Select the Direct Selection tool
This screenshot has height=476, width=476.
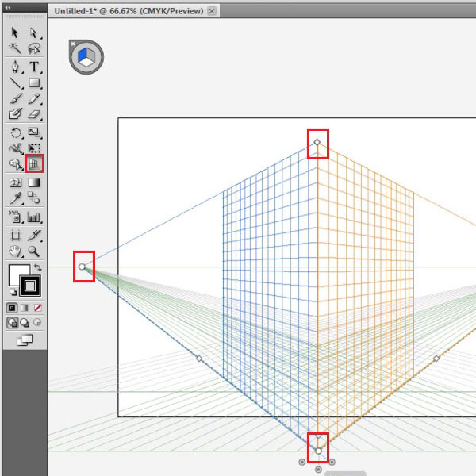click(33, 33)
